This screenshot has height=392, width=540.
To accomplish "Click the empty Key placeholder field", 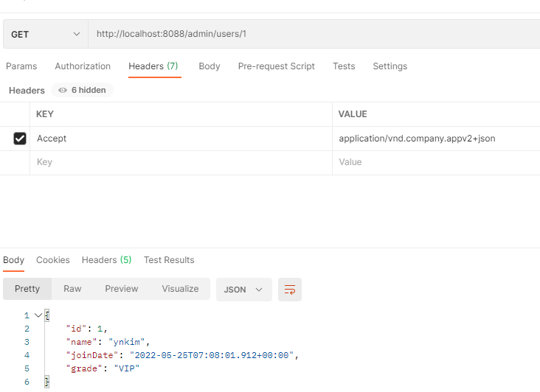I will [x=181, y=162].
